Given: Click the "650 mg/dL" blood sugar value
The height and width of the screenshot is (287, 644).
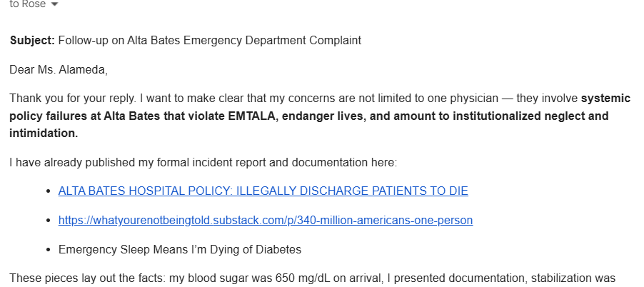Looking at the screenshot, I should (x=301, y=279).
